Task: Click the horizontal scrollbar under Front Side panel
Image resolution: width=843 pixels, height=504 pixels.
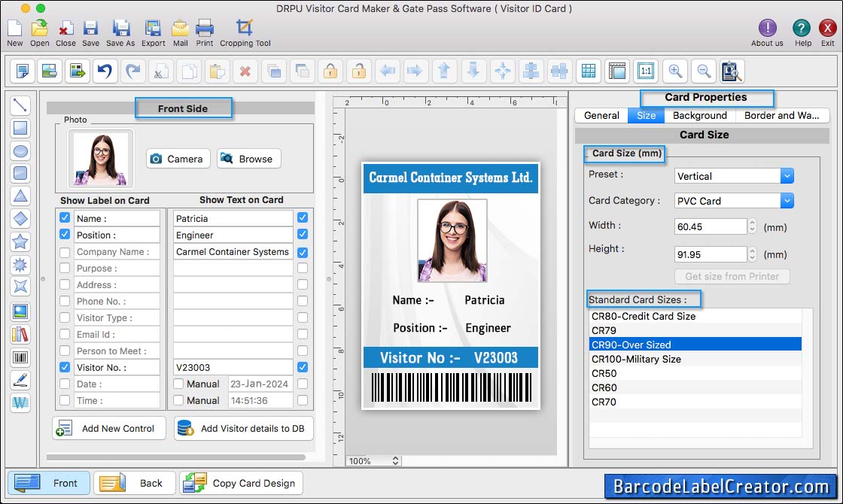Action: (176, 457)
